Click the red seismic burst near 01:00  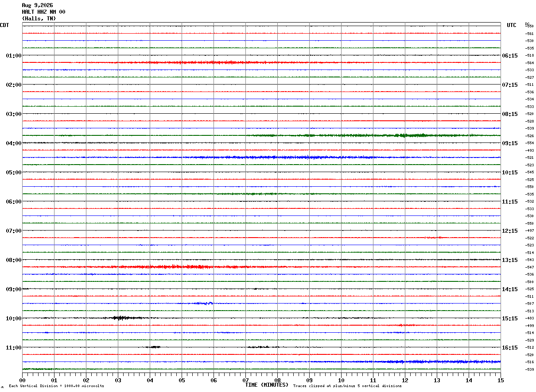pos(213,62)
